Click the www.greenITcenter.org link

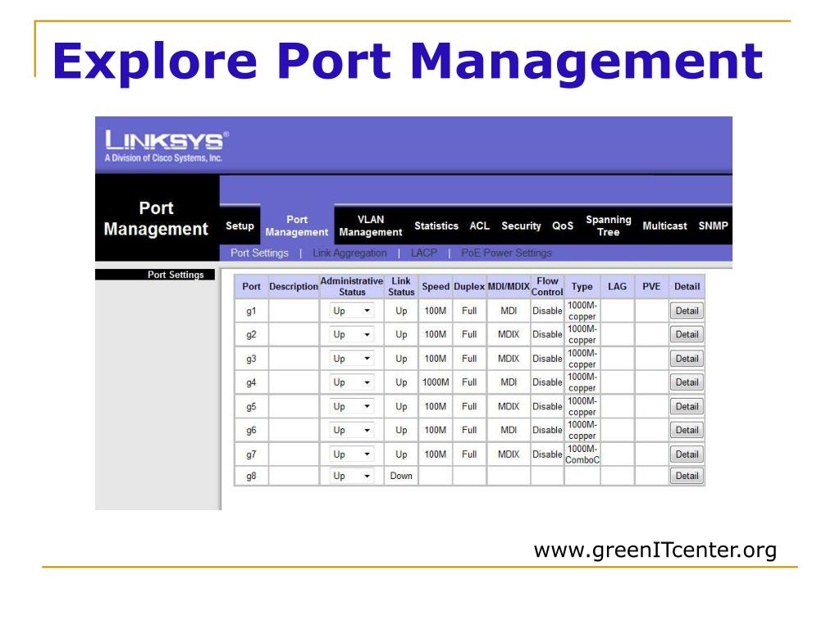click(x=655, y=550)
